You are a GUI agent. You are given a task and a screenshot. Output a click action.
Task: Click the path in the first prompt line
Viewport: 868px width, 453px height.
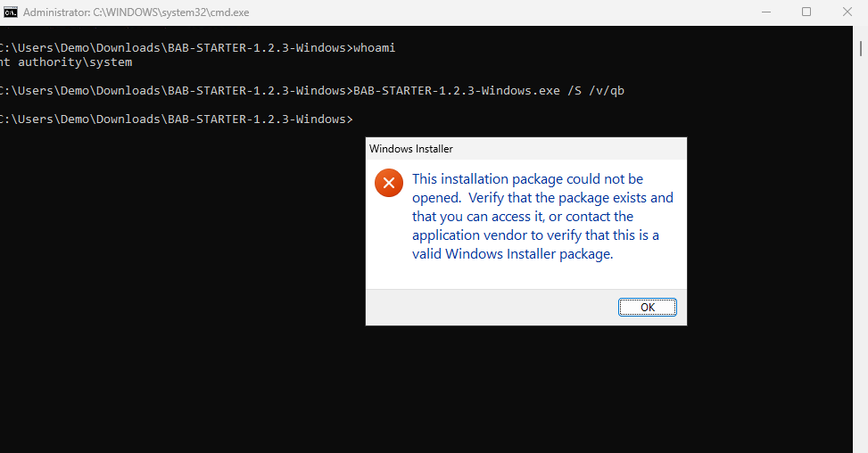[174, 47]
